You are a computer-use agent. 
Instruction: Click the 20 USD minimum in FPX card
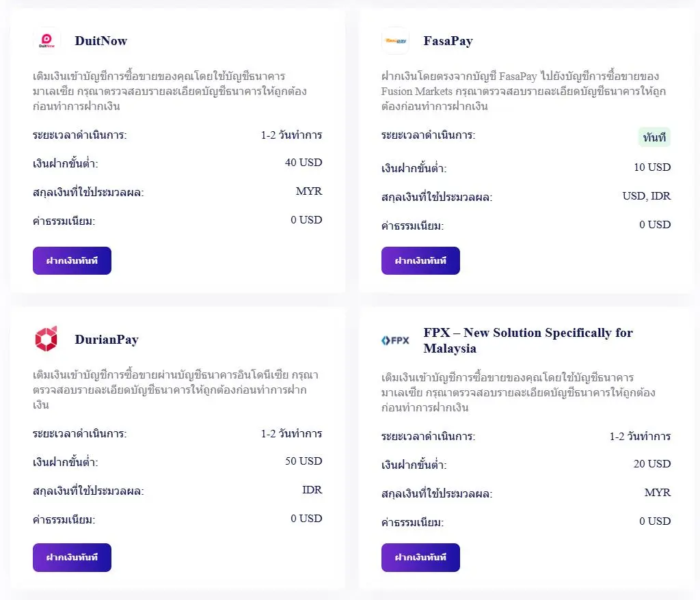[652, 464]
